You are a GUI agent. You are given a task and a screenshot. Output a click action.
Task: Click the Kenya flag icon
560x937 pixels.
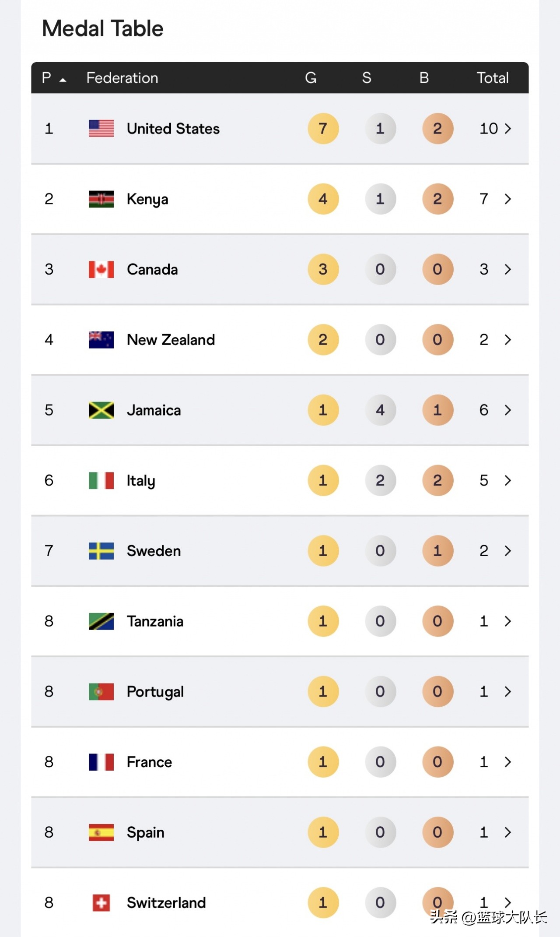coord(101,199)
